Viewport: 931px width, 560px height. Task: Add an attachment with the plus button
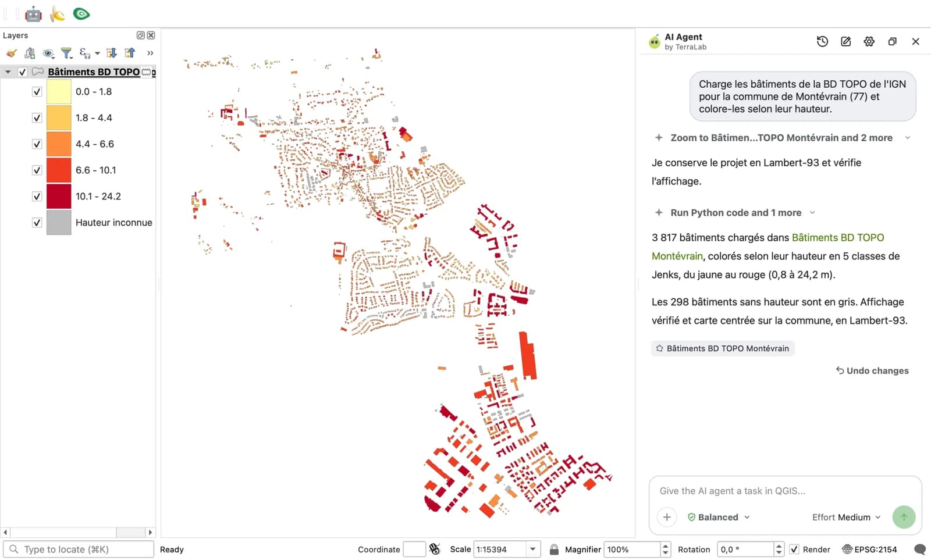coord(667,517)
